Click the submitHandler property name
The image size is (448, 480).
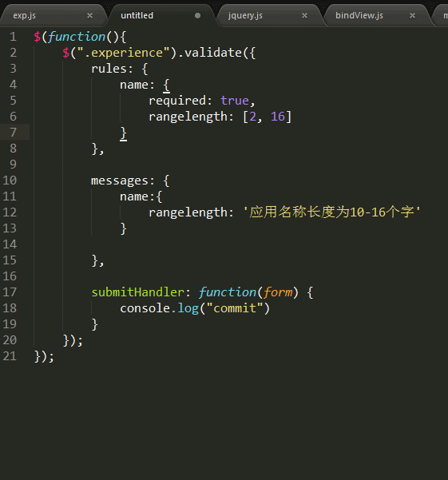(138, 292)
